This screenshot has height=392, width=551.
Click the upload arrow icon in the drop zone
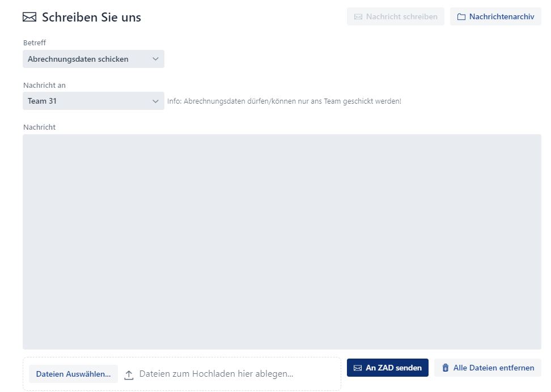129,374
